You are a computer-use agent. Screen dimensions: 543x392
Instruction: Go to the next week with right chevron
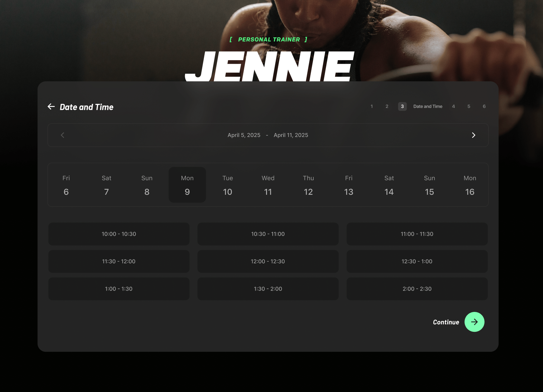473,135
